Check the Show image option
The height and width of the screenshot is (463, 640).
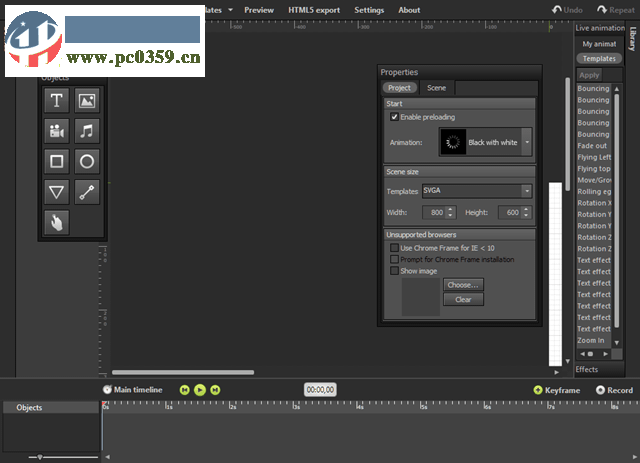point(394,271)
